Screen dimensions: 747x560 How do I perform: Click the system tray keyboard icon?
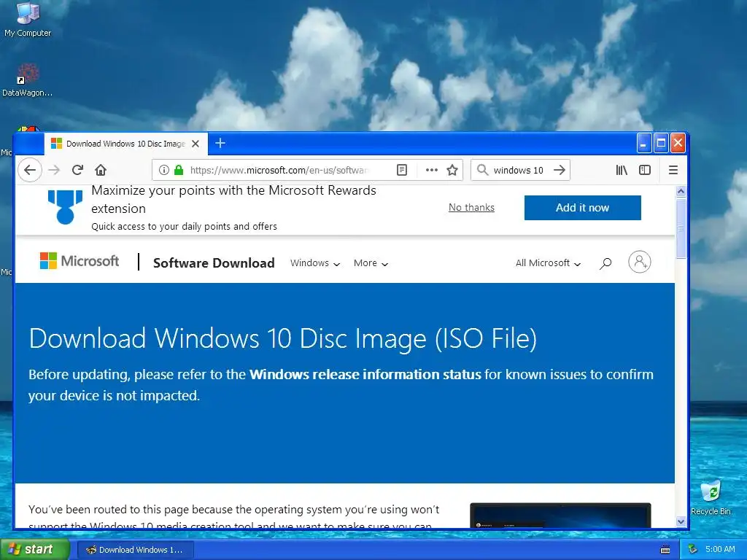665,550
